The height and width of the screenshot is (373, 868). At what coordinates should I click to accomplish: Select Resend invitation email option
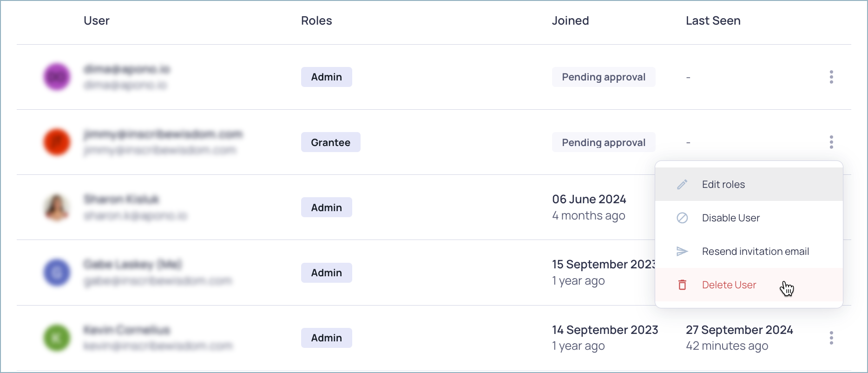pos(755,252)
